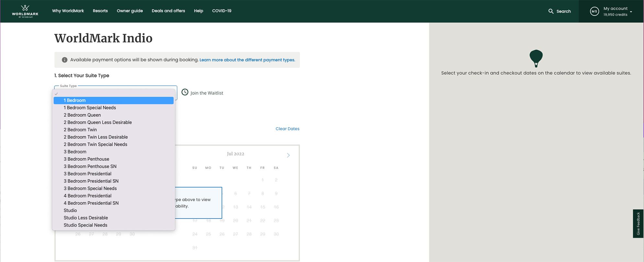Select 3 Bedroom Presidential SN
This screenshot has height=262, width=644.
tap(114, 181)
